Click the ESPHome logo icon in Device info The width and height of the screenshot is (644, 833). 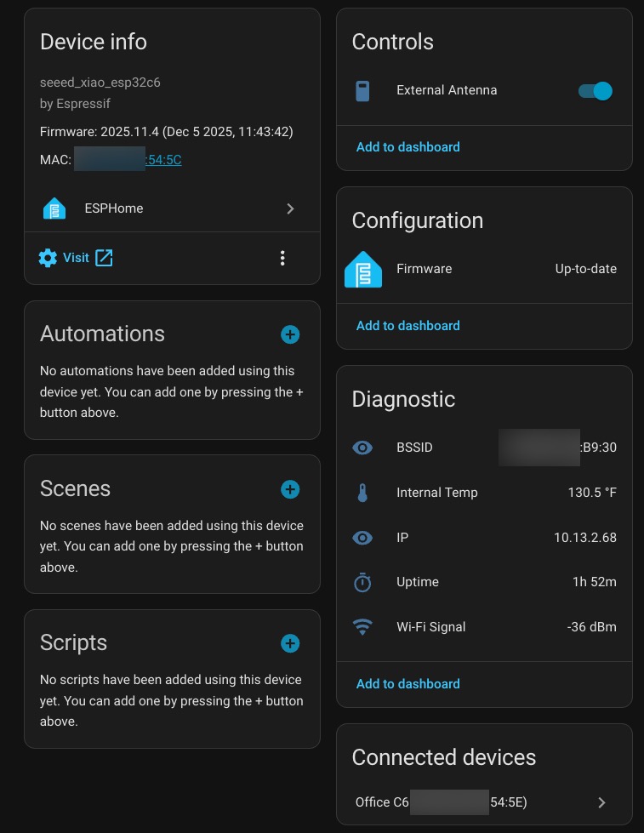pyautogui.click(x=54, y=208)
